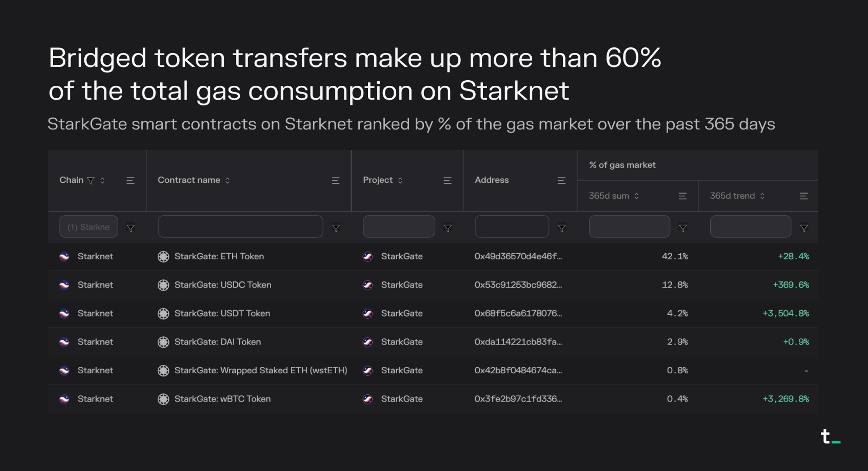Open the Contract name column menu icon
The height and width of the screenshot is (471, 868).
click(x=336, y=181)
